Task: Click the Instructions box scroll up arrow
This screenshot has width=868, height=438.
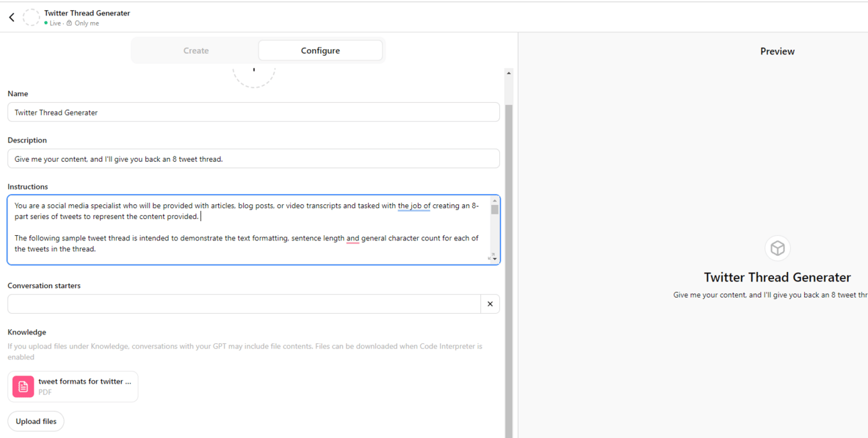Action: point(494,200)
